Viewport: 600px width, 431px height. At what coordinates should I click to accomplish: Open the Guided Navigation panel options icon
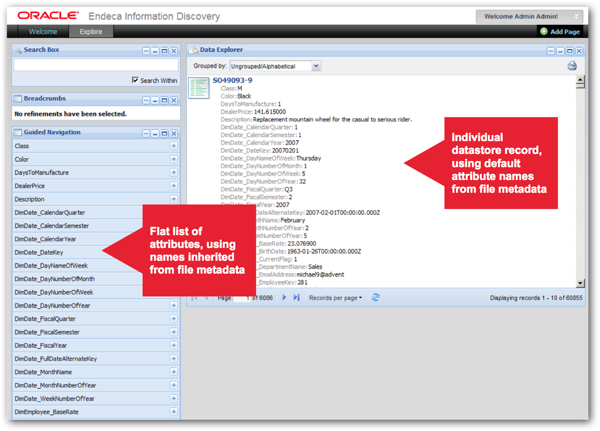(x=146, y=134)
